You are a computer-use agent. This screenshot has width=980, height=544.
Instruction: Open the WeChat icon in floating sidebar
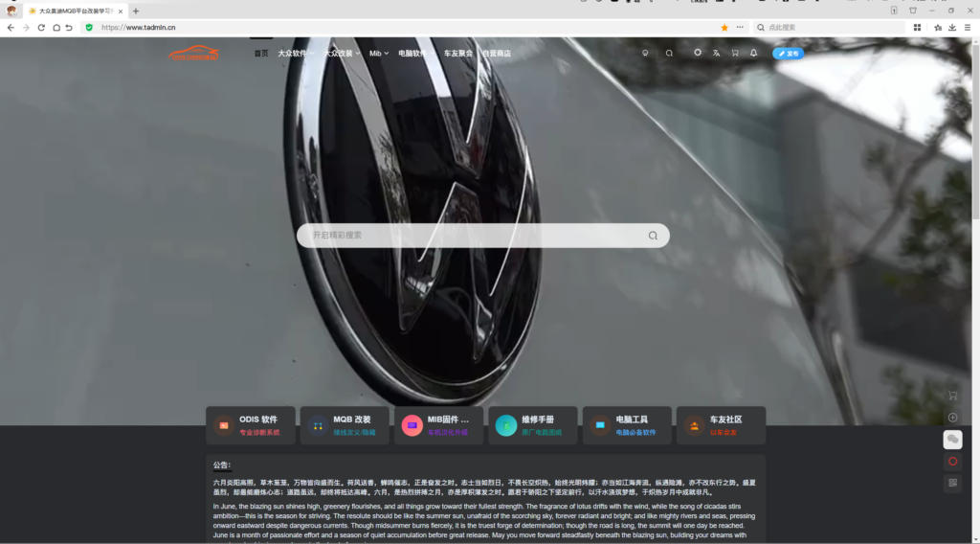coord(952,440)
